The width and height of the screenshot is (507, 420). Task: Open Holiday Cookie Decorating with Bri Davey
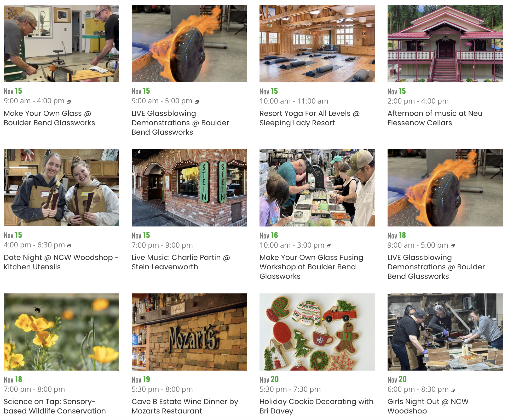pos(316,406)
